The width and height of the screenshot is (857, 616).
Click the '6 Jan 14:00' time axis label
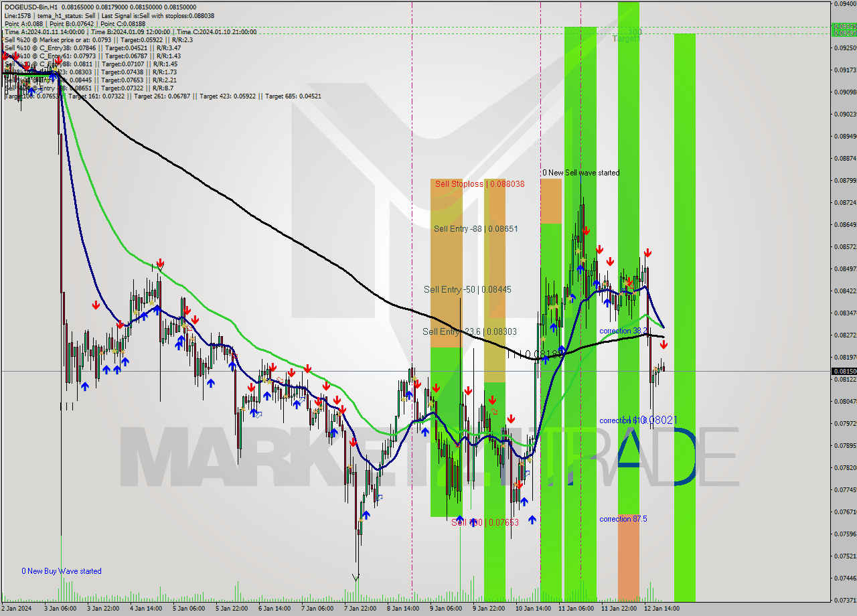point(275,609)
